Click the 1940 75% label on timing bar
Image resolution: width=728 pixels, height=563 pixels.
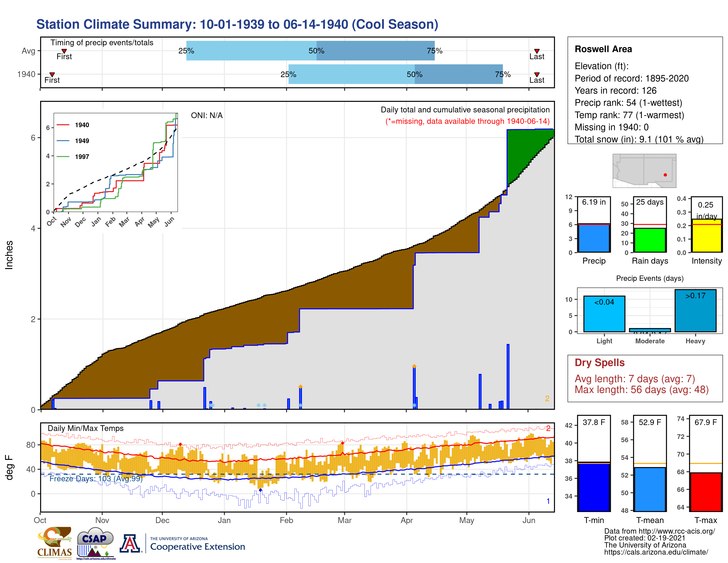point(503,74)
